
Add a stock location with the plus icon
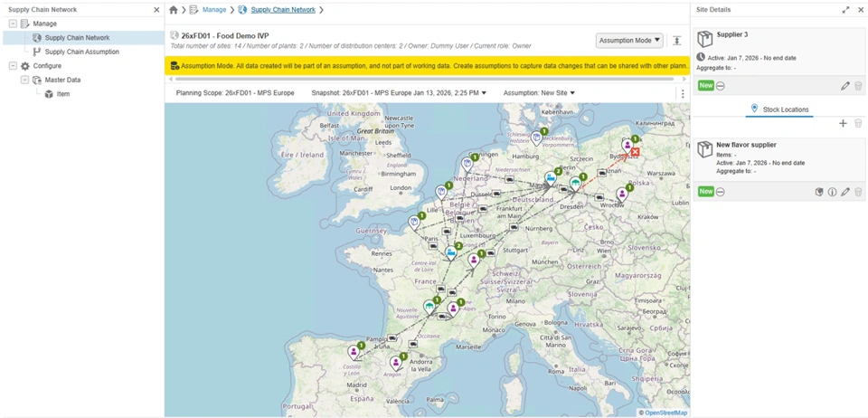(843, 123)
